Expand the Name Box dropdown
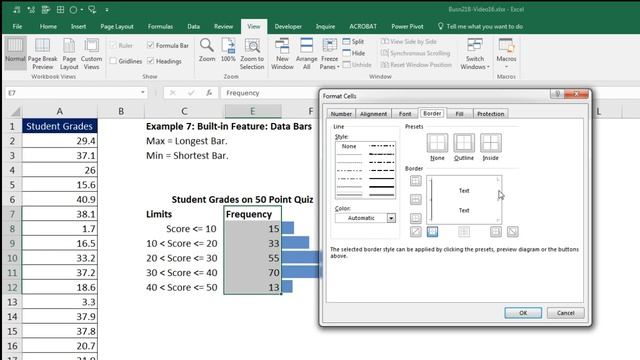The height and width of the screenshot is (360, 640). click(142, 93)
